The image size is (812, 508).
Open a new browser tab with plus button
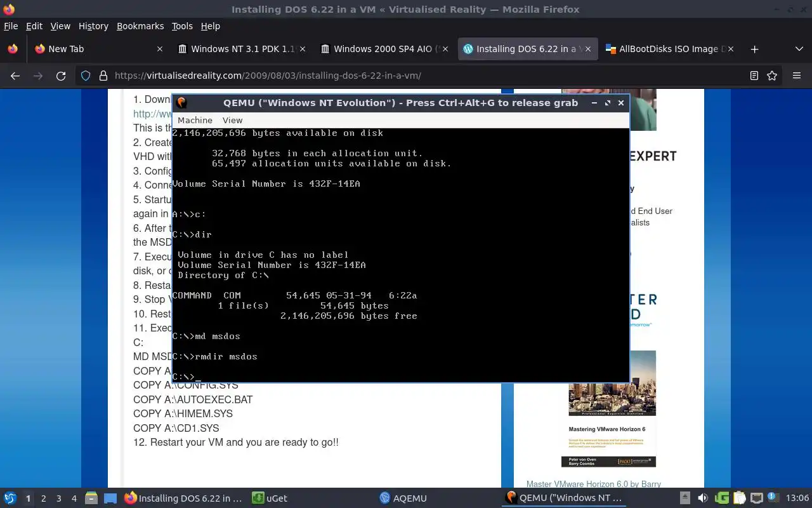pos(754,49)
